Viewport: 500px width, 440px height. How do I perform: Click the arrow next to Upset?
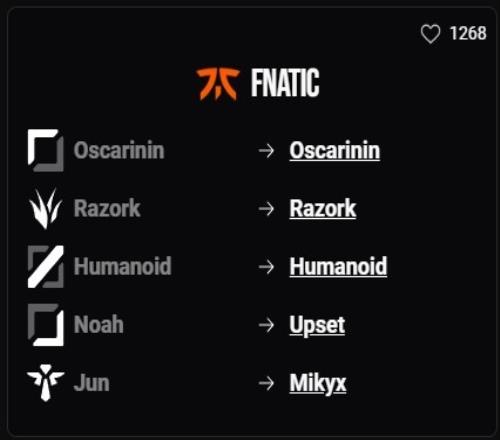[x=266, y=325]
